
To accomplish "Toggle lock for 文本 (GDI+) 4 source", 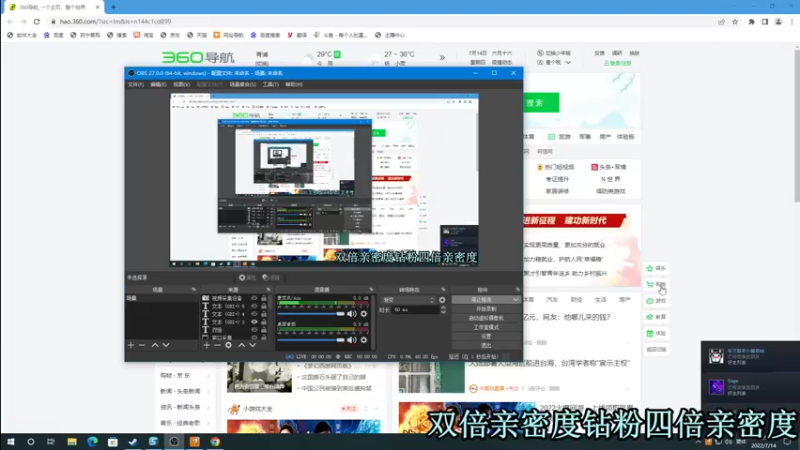I will tap(264, 314).
